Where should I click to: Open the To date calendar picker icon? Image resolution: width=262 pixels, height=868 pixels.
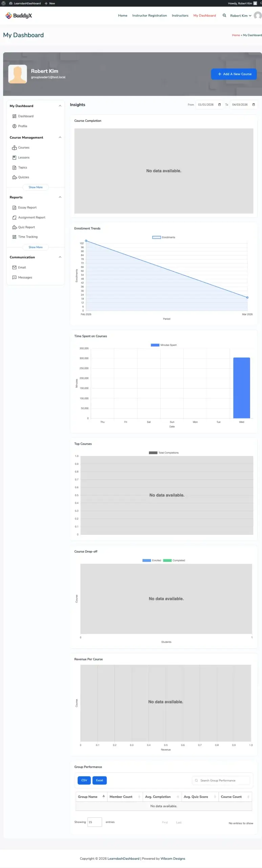[254, 105]
